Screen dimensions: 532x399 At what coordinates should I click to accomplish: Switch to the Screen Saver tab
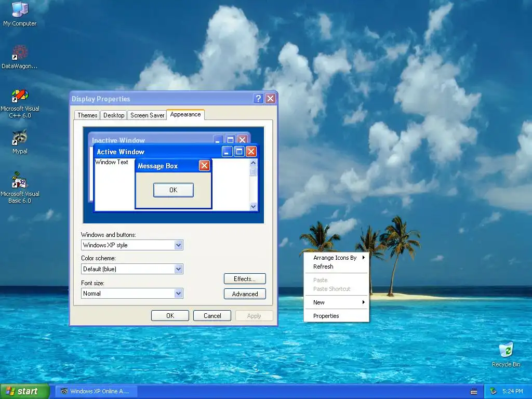(147, 115)
